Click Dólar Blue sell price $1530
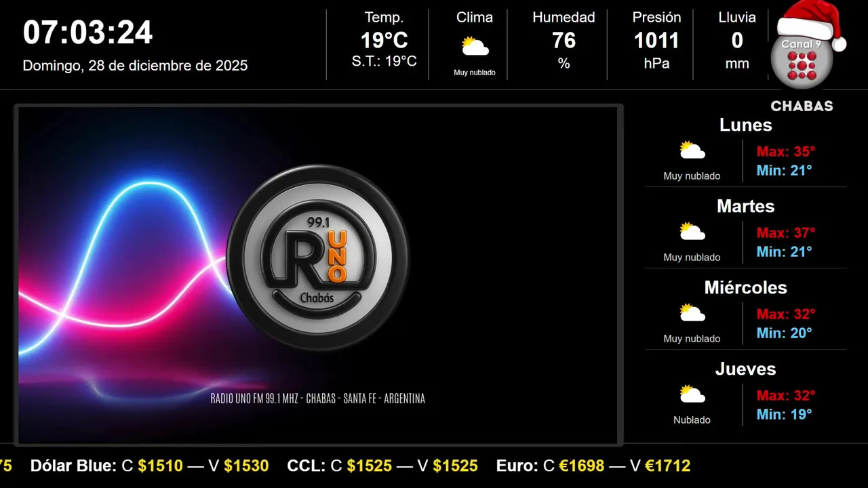 pos(247,466)
